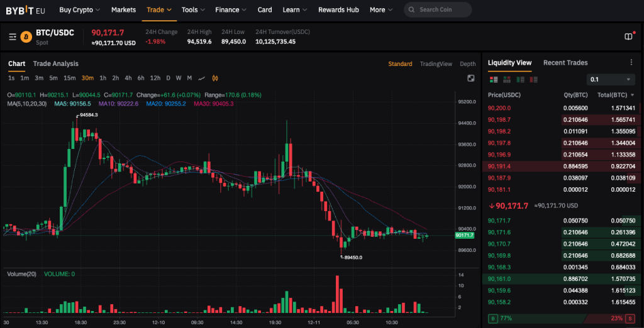Select the 1h timeframe interval
The width and height of the screenshot is (644, 328).
(x=103, y=79)
